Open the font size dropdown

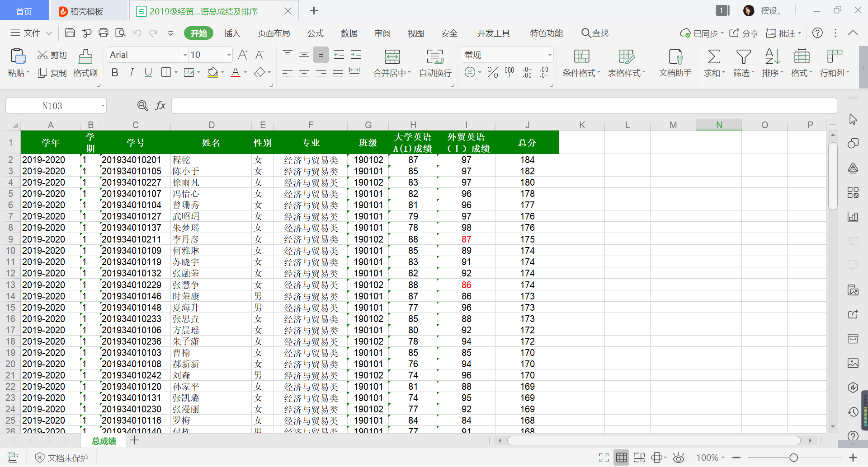click(x=229, y=55)
